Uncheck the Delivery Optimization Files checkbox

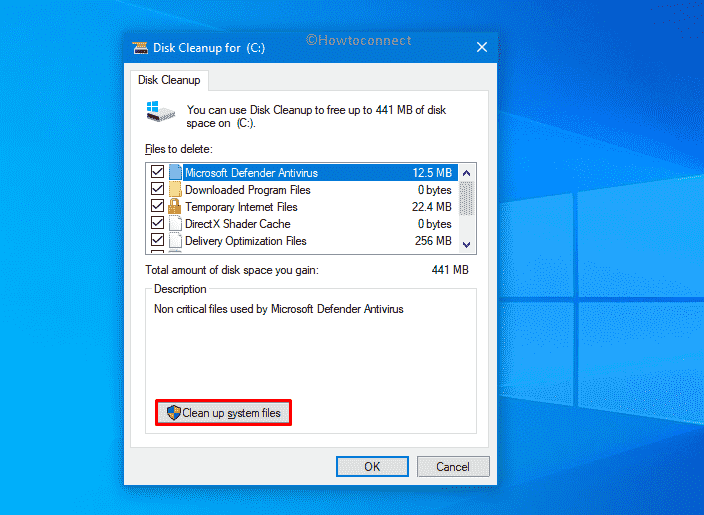click(x=157, y=240)
